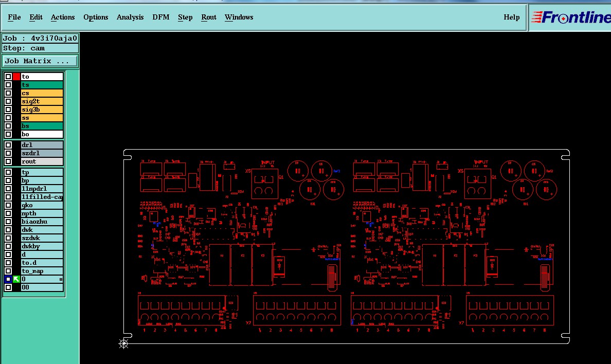Click the Frontline logo

tap(571, 17)
